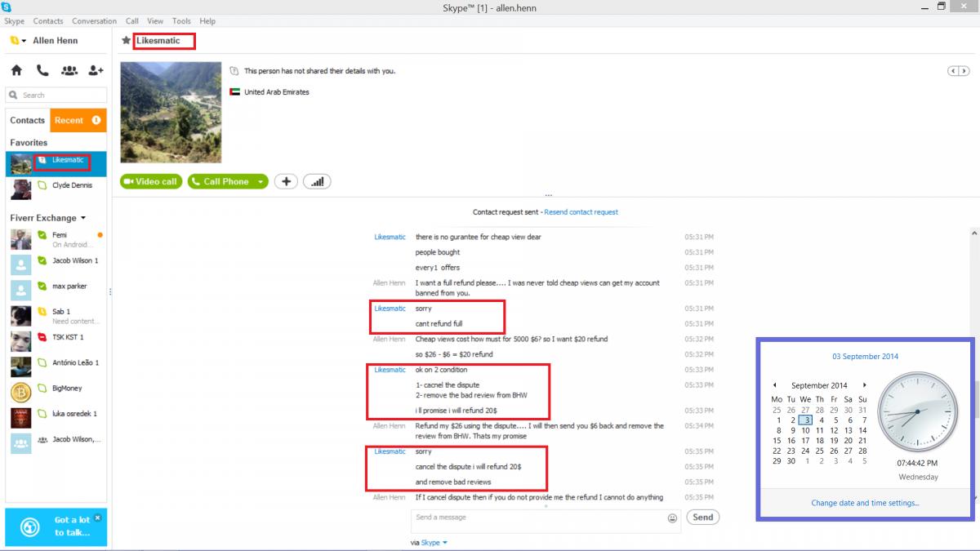Open the emoticon picker
Viewport: 980px width, 551px height.
click(x=673, y=518)
